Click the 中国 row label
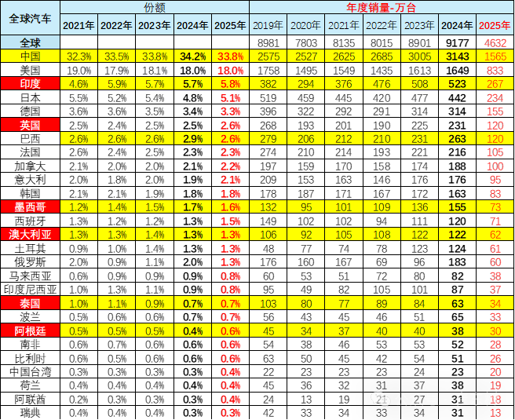This screenshot has height=420, width=515. click(x=31, y=56)
